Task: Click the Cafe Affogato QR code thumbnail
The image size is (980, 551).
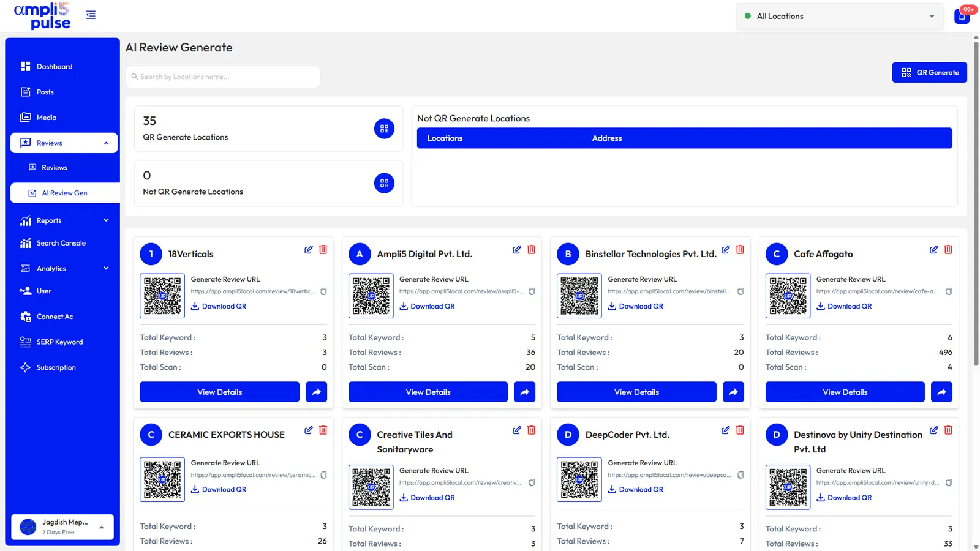Action: coord(788,296)
